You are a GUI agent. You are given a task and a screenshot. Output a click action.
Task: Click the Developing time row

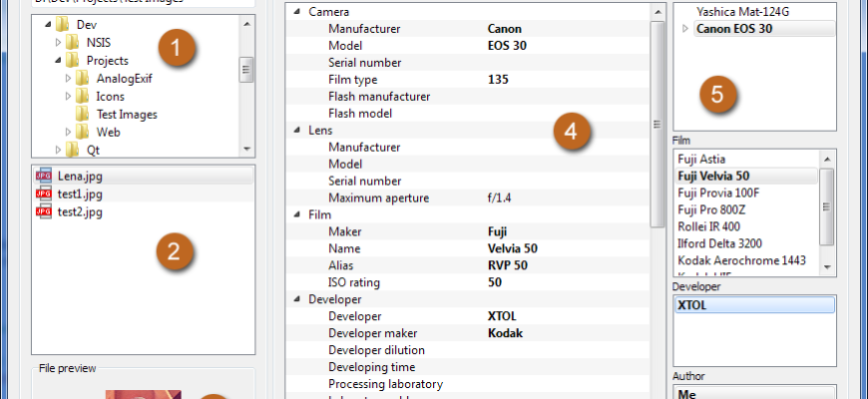(468, 367)
